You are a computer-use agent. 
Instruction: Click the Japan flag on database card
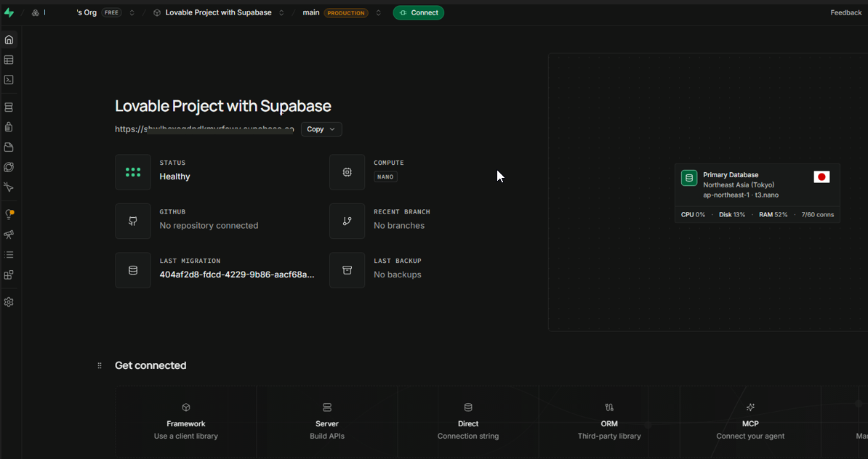(x=821, y=177)
